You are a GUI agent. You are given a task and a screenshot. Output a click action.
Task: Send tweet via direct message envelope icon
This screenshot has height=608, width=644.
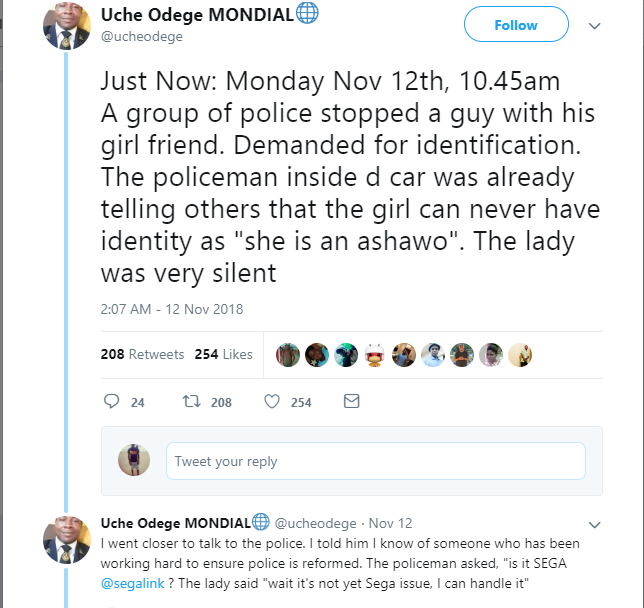(351, 402)
